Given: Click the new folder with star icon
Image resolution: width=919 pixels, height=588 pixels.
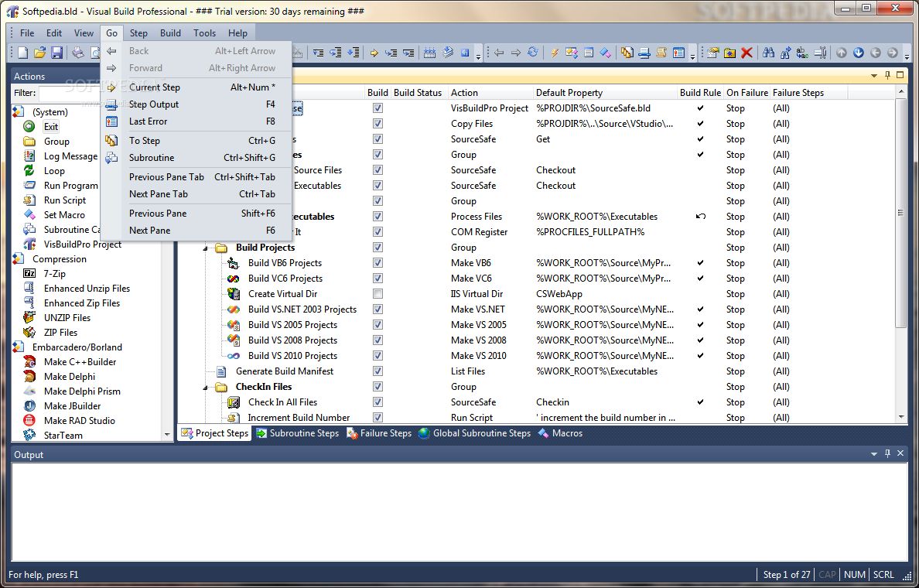Looking at the screenshot, I should pos(729,53).
